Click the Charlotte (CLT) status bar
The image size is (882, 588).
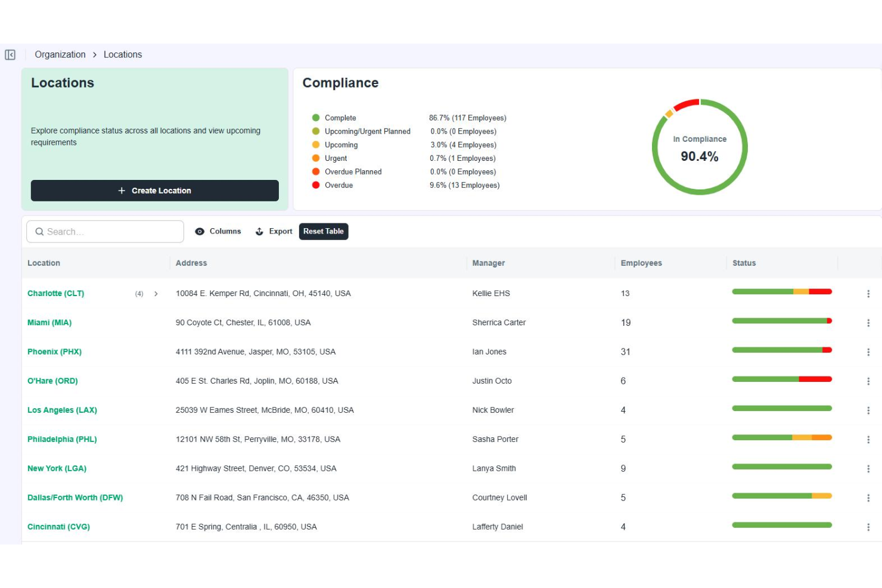(782, 291)
